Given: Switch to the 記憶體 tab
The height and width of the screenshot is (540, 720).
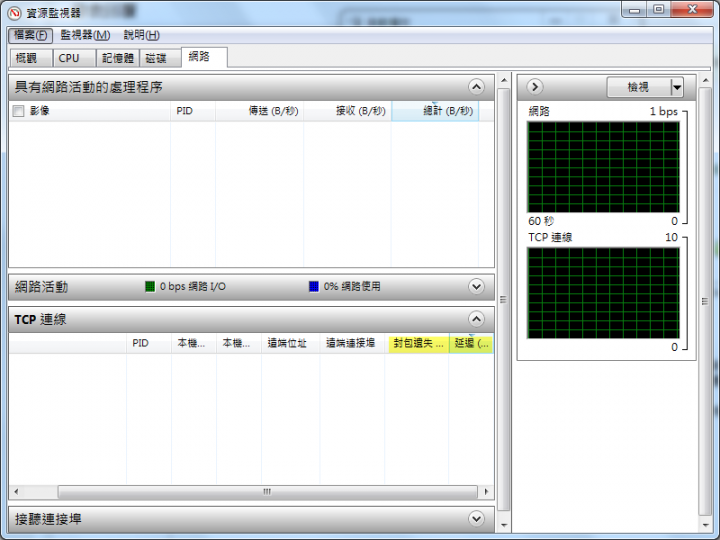Looking at the screenshot, I should point(118,58).
